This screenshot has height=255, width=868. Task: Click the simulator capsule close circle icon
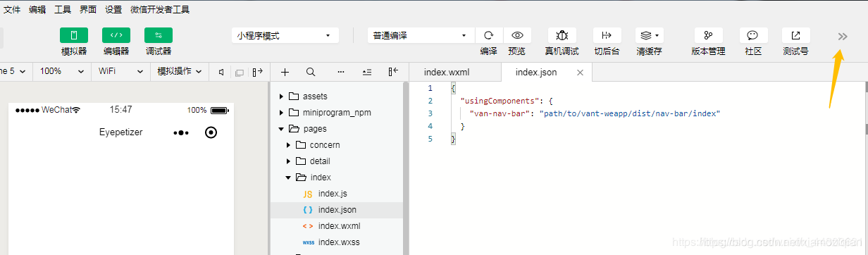pos(211,132)
